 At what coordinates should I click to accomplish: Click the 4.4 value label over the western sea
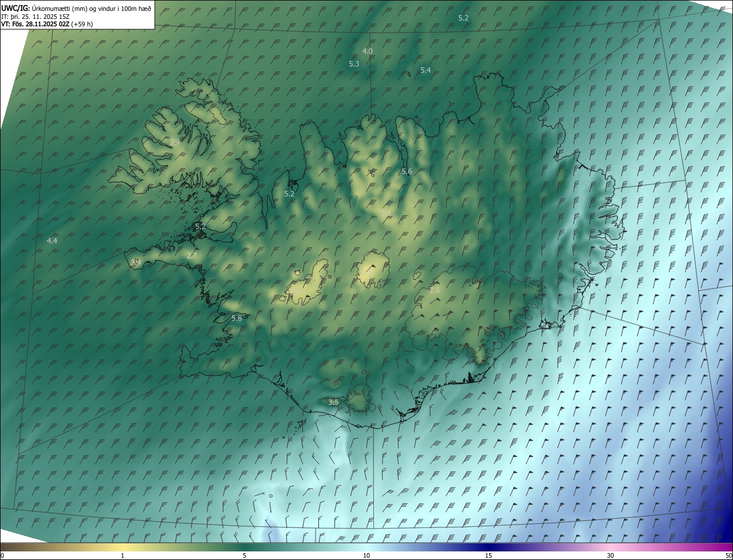coord(52,240)
